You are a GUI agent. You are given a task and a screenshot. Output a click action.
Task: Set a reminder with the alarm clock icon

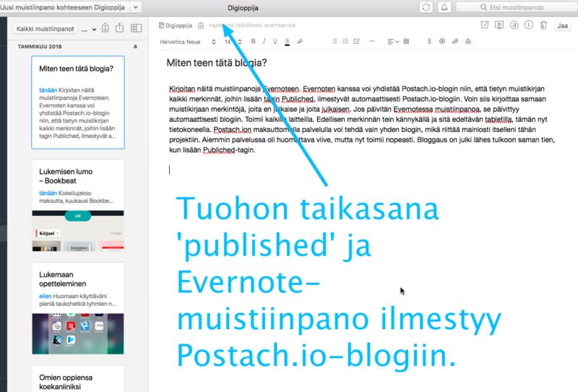click(x=484, y=25)
